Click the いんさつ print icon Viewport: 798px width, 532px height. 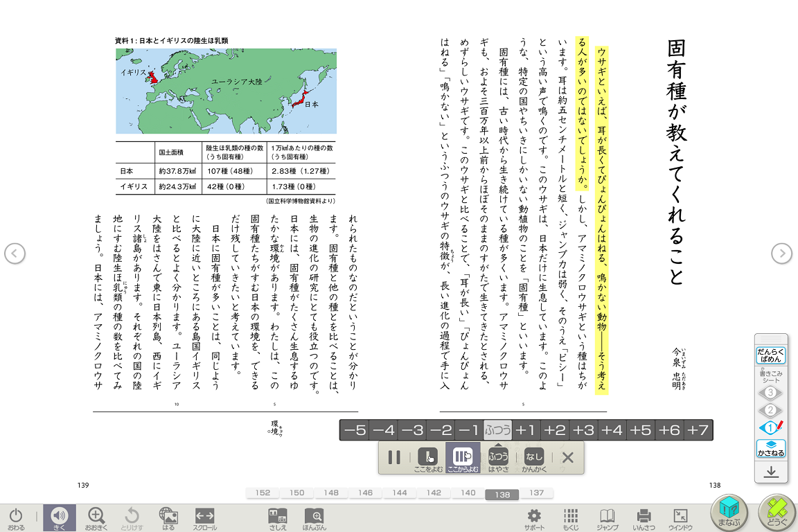click(644, 518)
